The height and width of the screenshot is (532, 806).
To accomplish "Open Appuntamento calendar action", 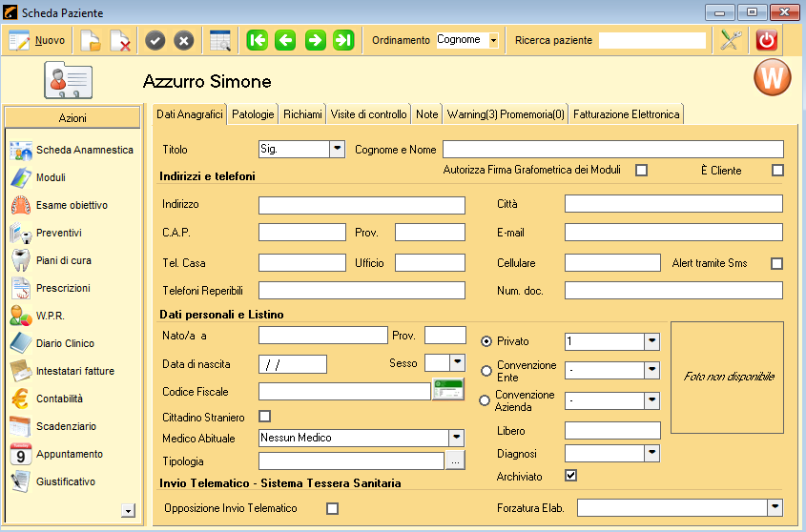I will (56, 455).
